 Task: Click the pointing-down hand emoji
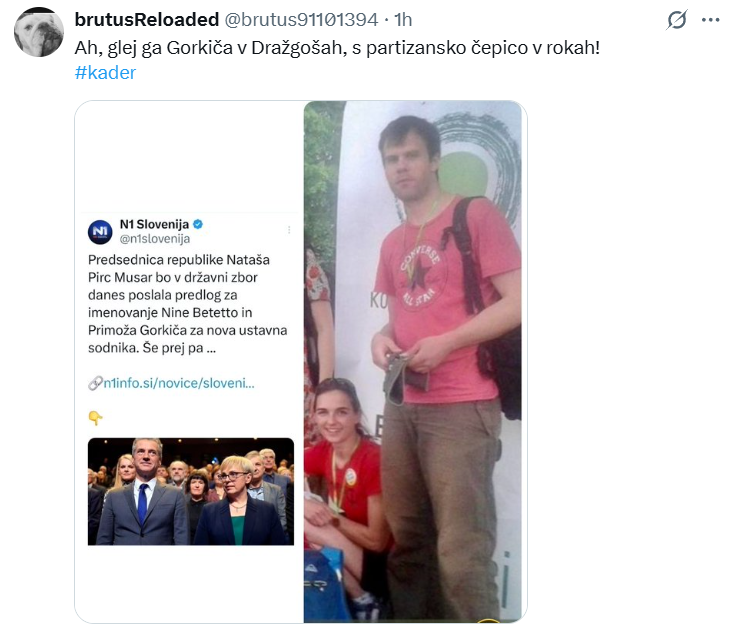pos(95,418)
